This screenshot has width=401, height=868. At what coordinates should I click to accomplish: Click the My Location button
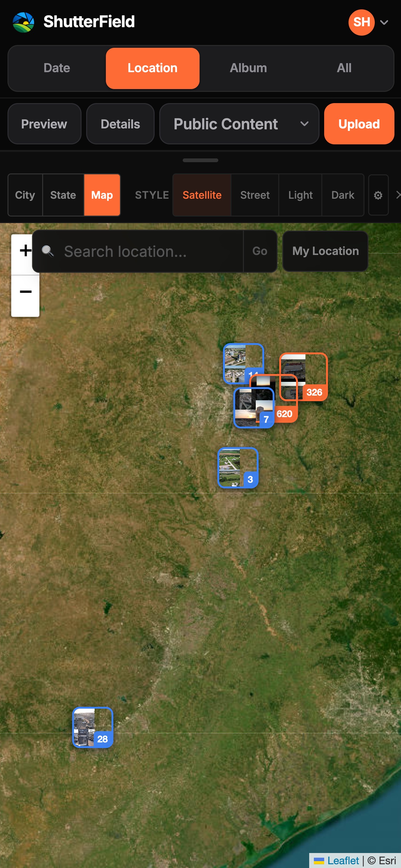tap(325, 251)
